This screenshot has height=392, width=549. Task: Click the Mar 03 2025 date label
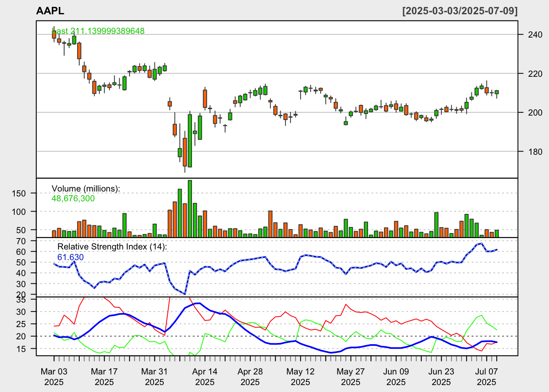tap(54, 377)
